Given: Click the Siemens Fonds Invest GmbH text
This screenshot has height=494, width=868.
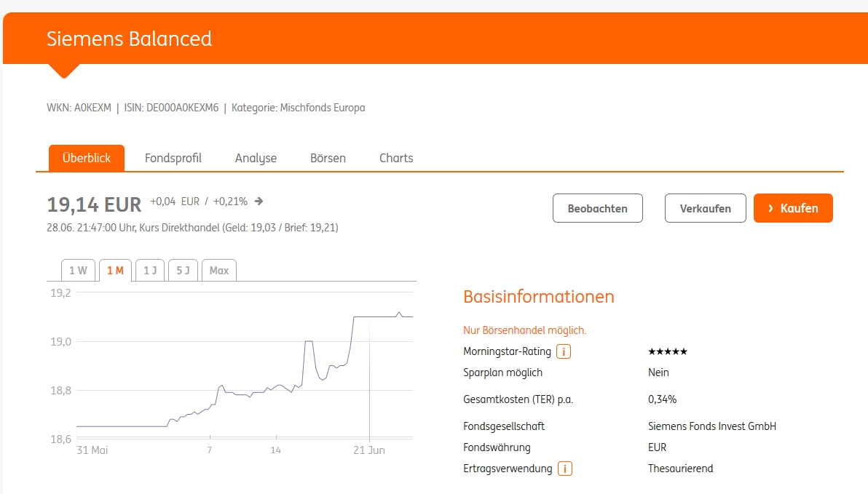Looking at the screenshot, I should (x=711, y=426).
